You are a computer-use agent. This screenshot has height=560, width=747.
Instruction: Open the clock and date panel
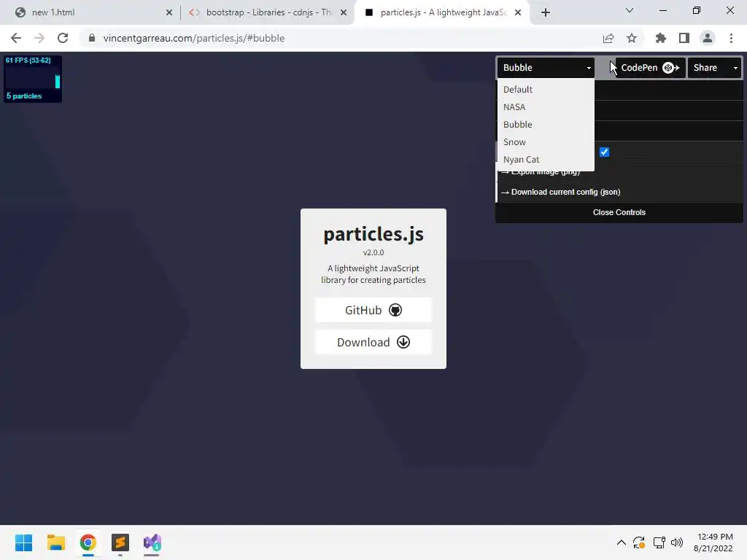[713, 542]
